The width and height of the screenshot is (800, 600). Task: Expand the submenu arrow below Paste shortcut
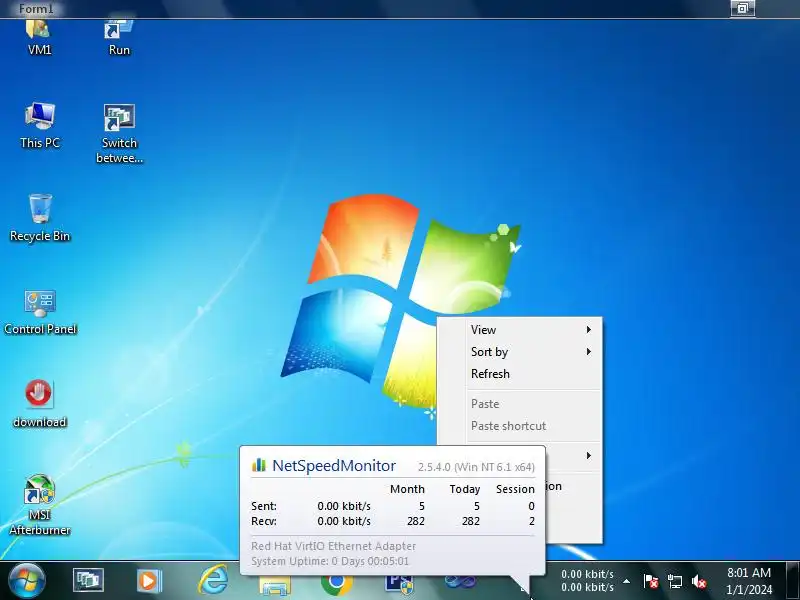click(589, 455)
